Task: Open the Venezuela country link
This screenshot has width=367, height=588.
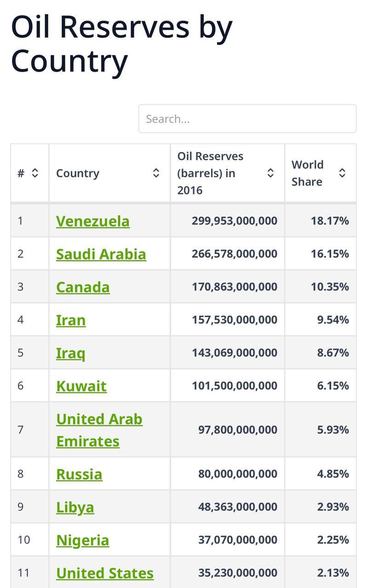Action: coord(92,221)
